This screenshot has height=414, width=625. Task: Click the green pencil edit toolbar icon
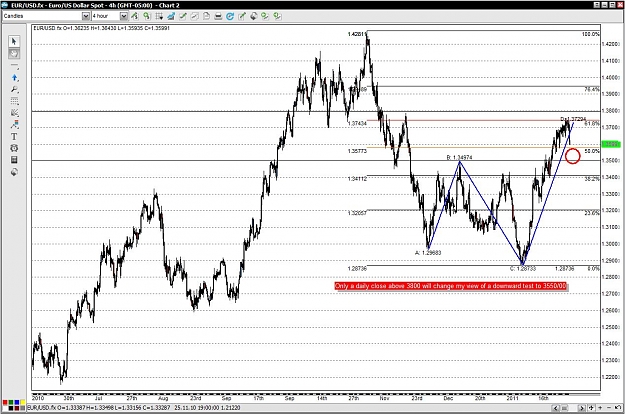point(242,16)
